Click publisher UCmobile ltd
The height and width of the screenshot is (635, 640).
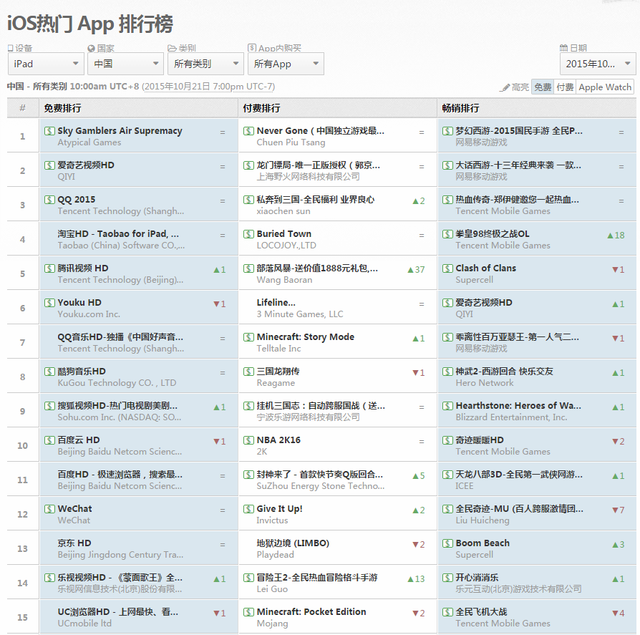[x=84, y=624]
